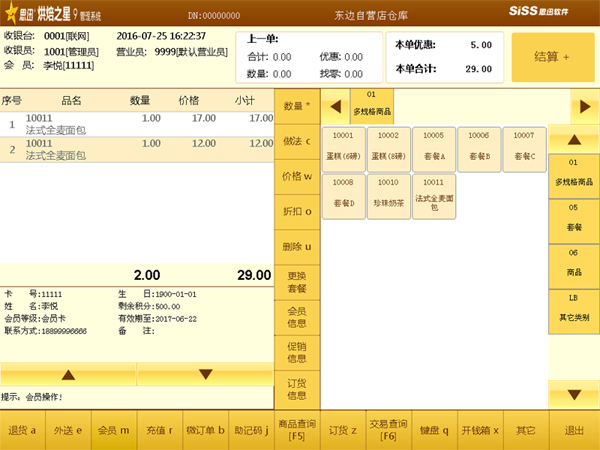The width and height of the screenshot is (600, 450).
Task: Show 键盘 q on-screen keyboard
Action: click(x=434, y=430)
